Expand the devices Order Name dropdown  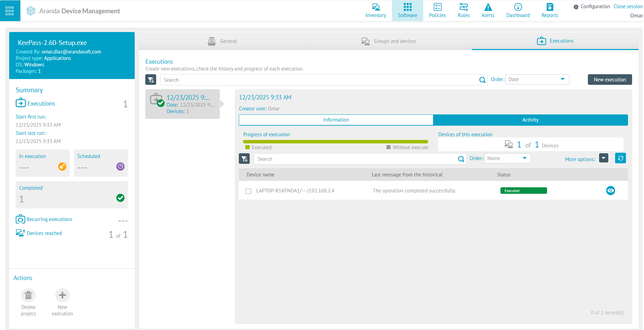(x=507, y=158)
